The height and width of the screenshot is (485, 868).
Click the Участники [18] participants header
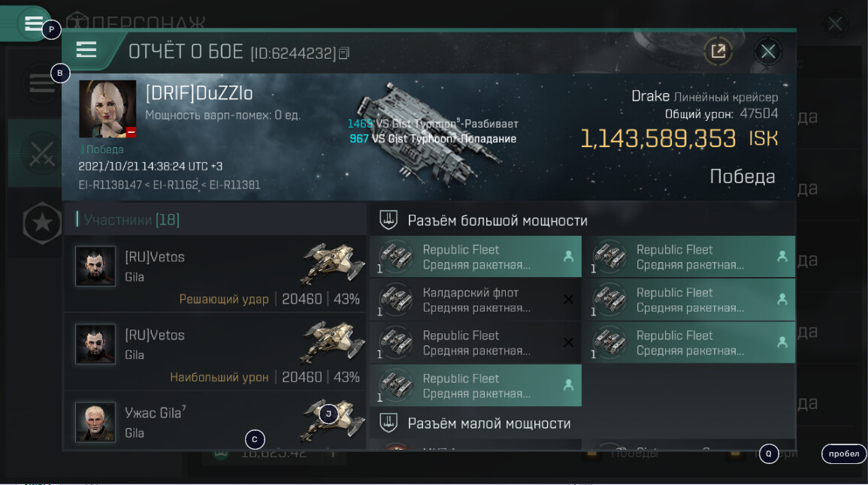[x=132, y=220]
